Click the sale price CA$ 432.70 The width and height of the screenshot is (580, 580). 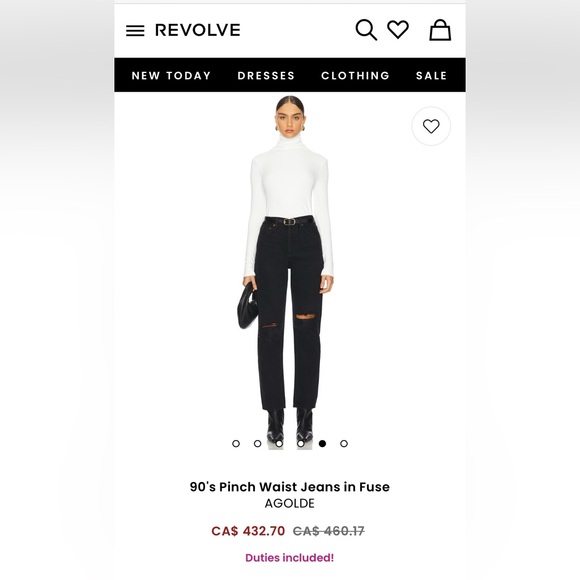point(248,531)
